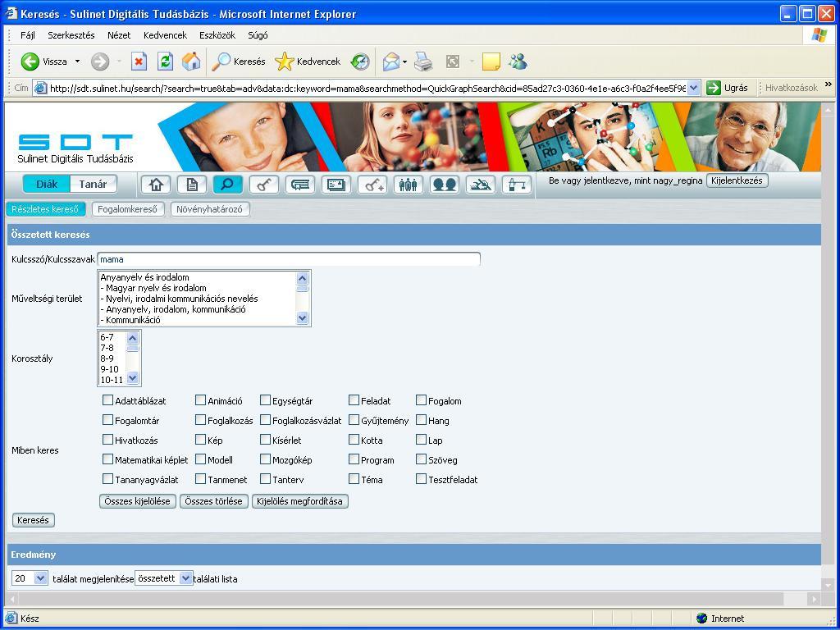Open the 20 results count dropdown
Image resolution: width=840 pixels, height=630 pixels.
(x=41, y=578)
